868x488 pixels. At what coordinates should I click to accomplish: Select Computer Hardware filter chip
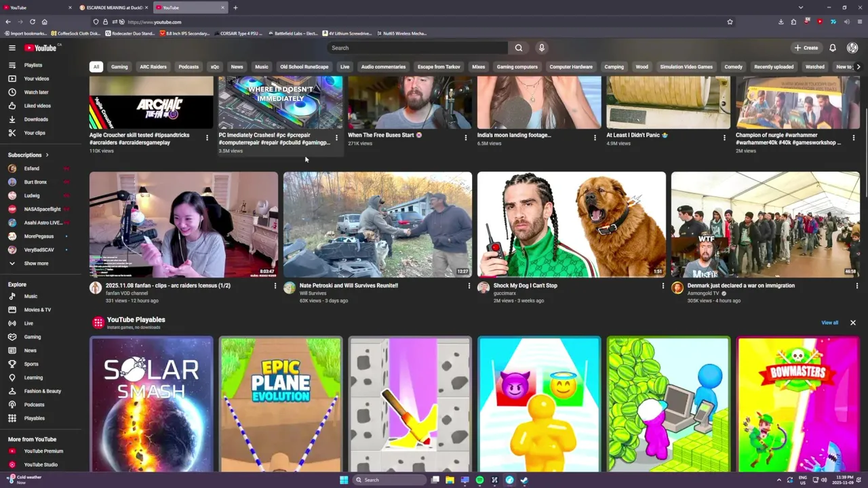point(571,66)
